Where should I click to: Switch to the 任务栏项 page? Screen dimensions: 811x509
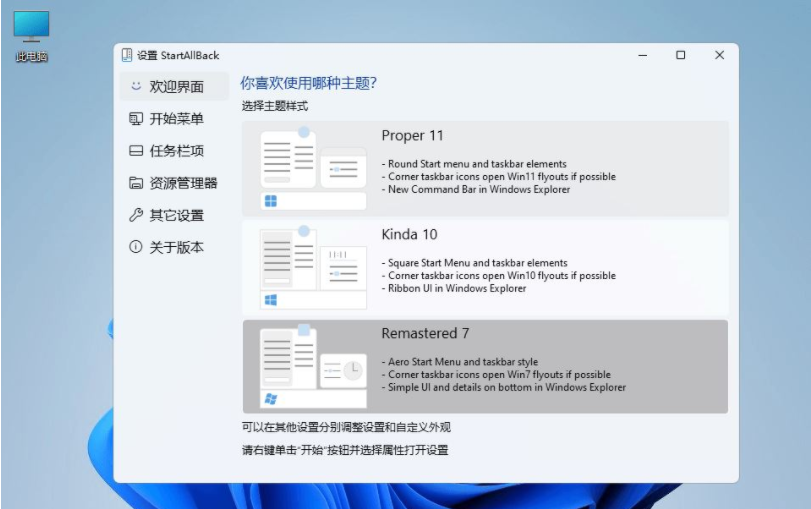(174, 151)
